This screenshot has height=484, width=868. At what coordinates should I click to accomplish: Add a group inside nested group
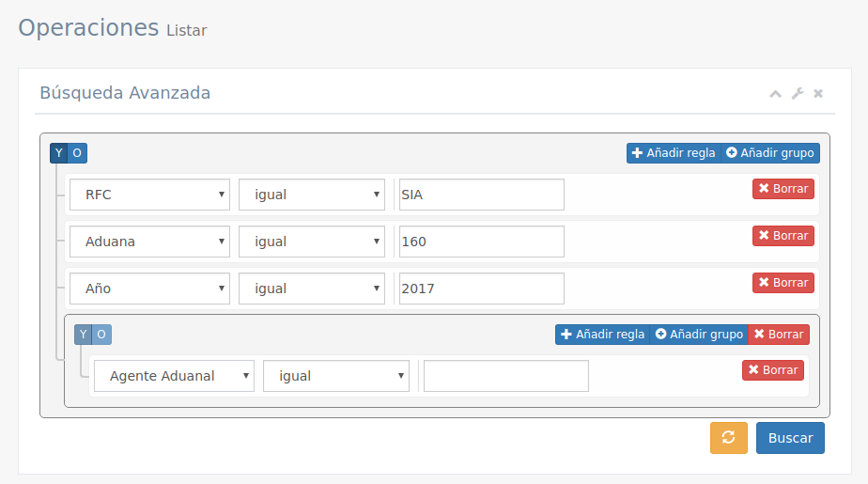698,335
